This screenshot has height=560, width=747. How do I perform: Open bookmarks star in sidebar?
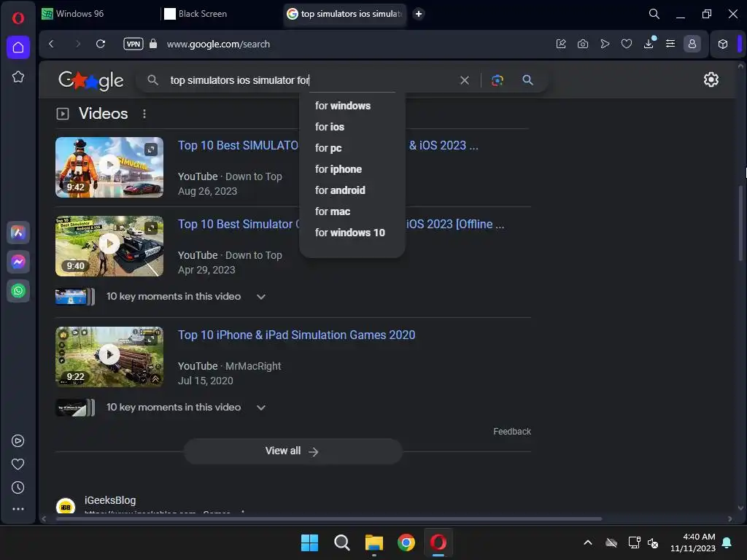click(x=18, y=77)
